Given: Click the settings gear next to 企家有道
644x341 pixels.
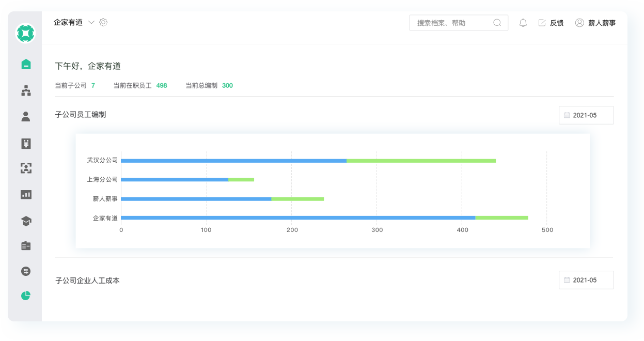Looking at the screenshot, I should [x=103, y=22].
